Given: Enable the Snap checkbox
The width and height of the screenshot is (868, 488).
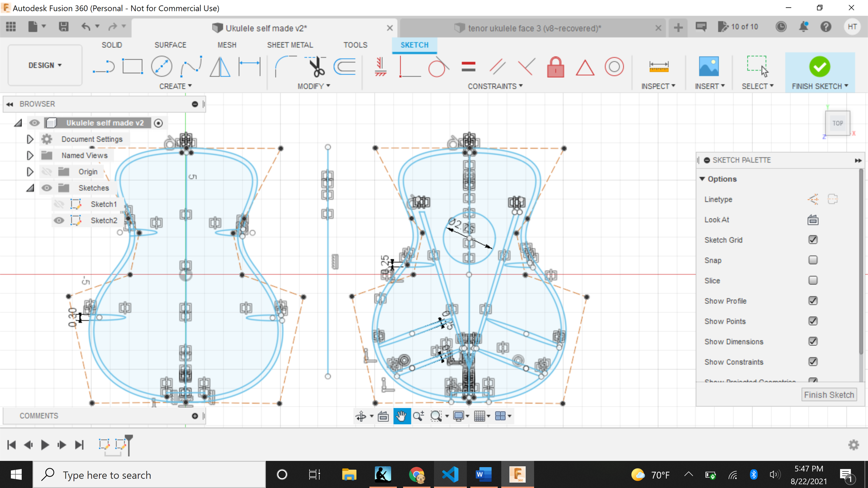Looking at the screenshot, I should point(813,260).
